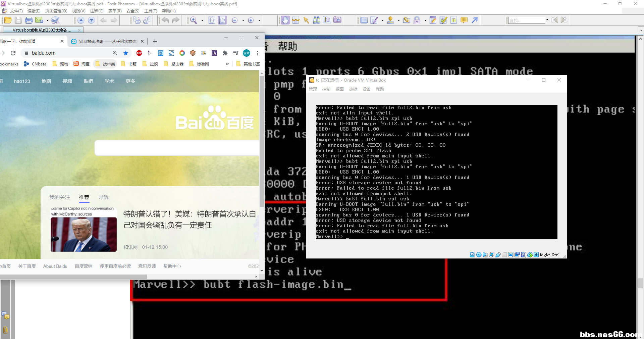Expand the zoom-out dropdown arrow
This screenshot has height=339, width=644.
tap(243, 20)
